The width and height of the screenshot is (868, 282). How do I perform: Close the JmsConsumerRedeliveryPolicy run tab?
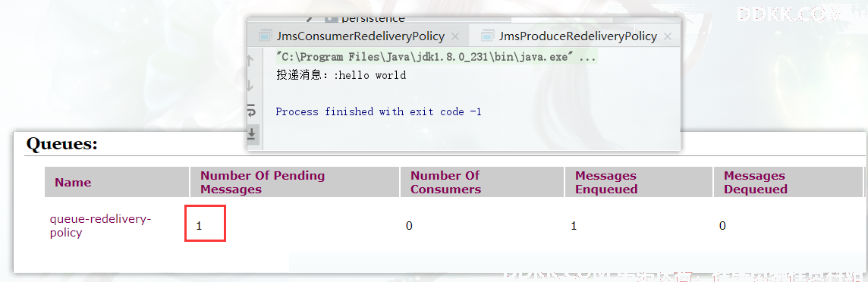[455, 36]
